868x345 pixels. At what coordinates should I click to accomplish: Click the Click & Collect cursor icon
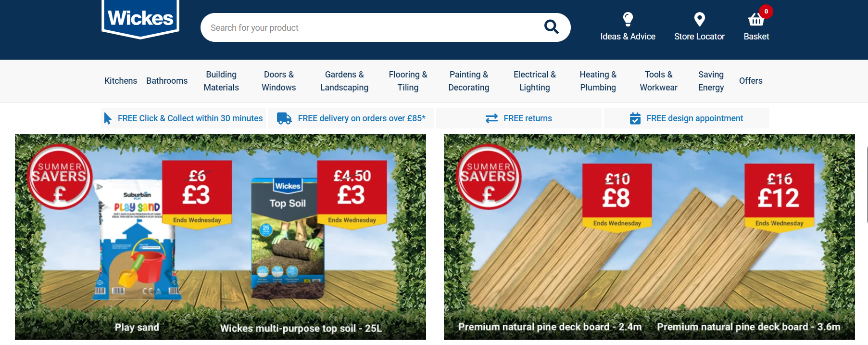[x=108, y=118]
